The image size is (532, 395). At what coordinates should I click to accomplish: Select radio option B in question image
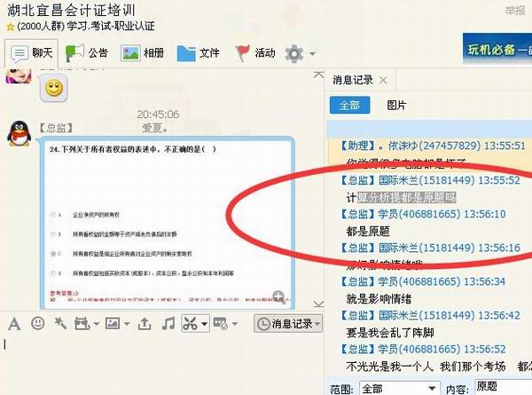click(53, 234)
